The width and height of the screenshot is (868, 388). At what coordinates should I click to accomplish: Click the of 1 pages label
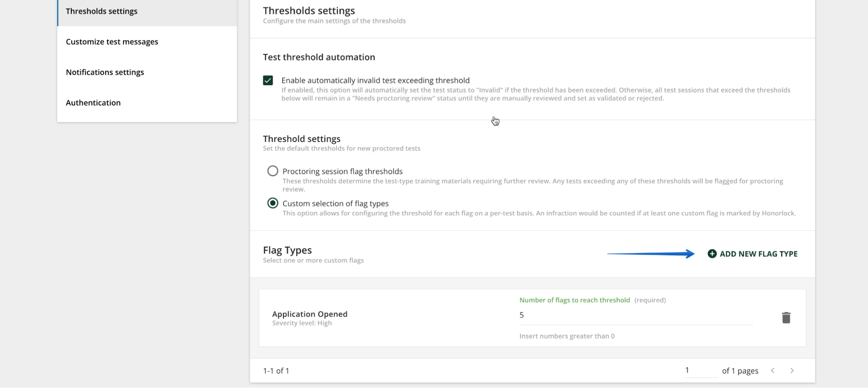pos(740,371)
